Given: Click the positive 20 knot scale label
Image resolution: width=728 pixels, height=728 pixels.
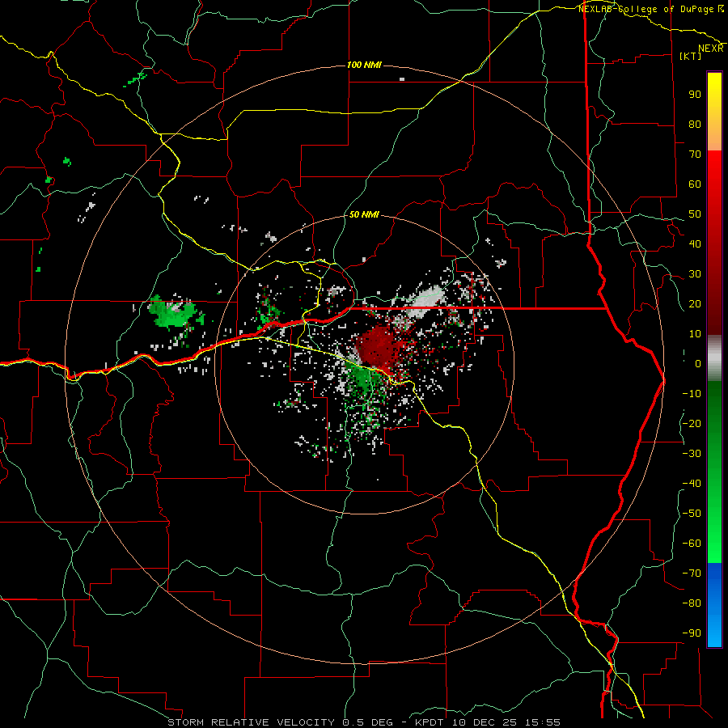Looking at the screenshot, I should click(x=695, y=304).
